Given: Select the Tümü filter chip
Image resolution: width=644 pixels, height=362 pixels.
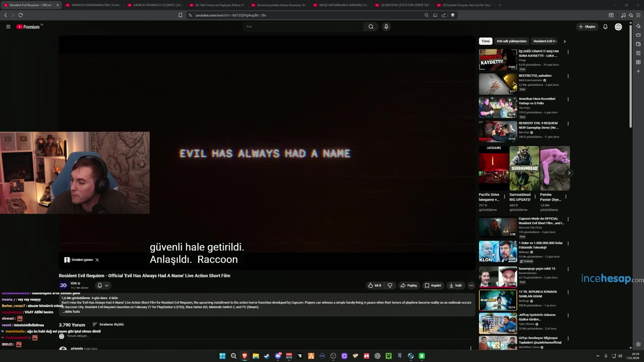Looking at the screenshot, I should pos(486,41).
